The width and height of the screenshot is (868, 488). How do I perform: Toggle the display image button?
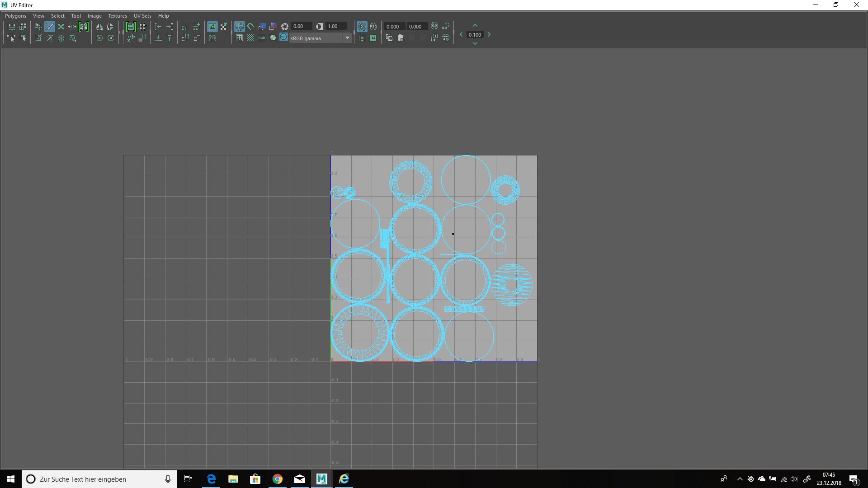212,27
